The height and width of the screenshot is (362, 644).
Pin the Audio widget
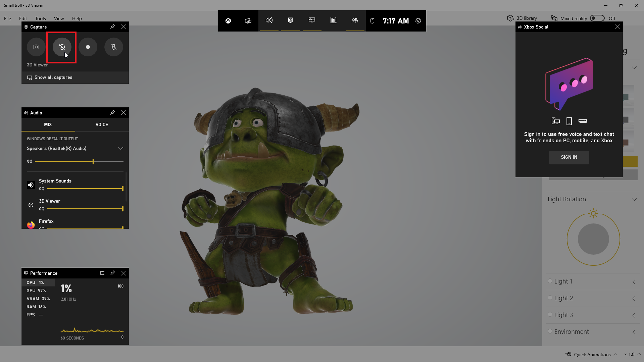pyautogui.click(x=113, y=113)
